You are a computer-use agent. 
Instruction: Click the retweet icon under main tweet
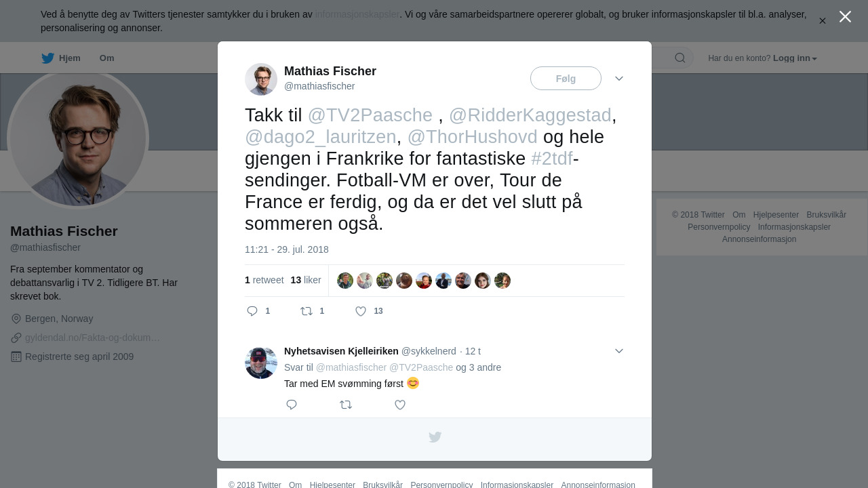click(307, 311)
